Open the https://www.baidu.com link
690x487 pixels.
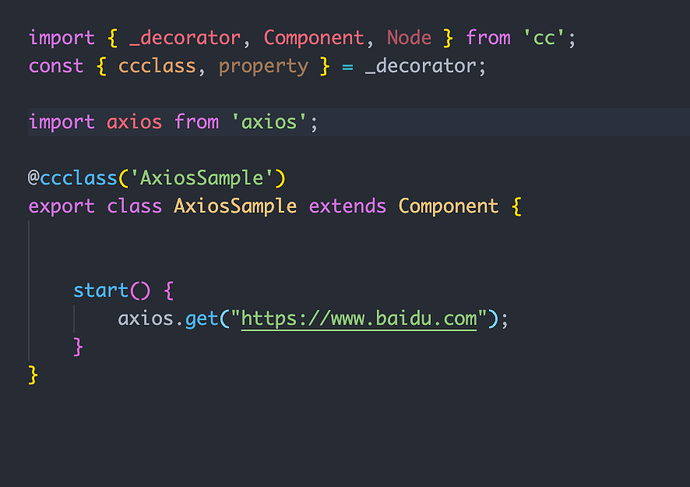[360, 319]
